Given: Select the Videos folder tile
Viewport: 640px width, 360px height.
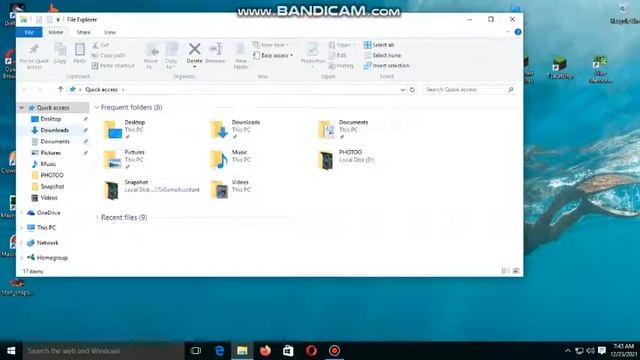Looking at the screenshot, I should click(230, 190).
